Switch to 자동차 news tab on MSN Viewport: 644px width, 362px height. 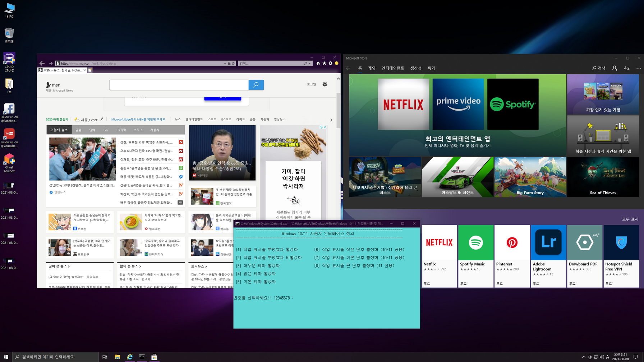(x=155, y=130)
